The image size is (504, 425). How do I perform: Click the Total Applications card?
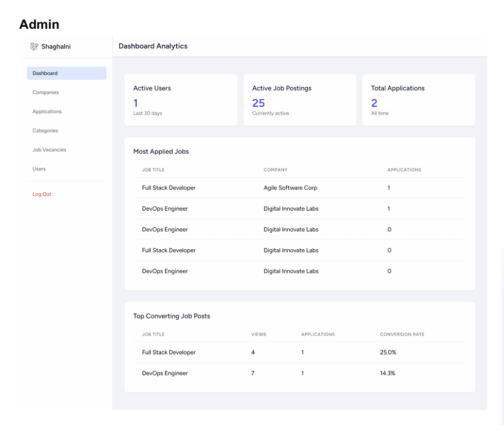pyautogui.click(x=419, y=100)
